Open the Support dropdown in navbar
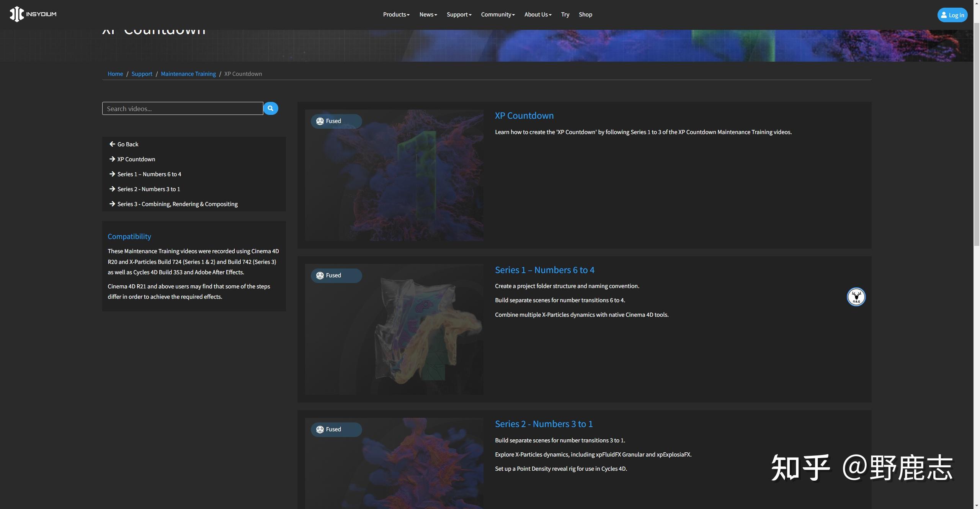The width and height of the screenshot is (980, 509). click(459, 15)
